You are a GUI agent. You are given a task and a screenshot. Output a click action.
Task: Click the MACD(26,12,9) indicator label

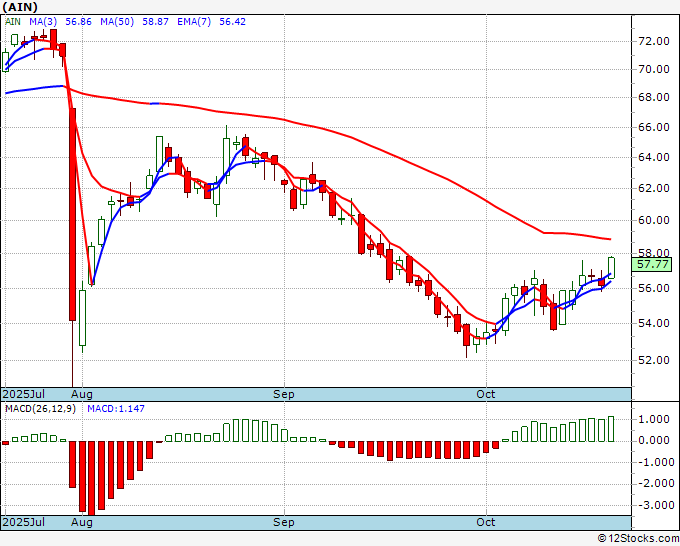point(40,409)
